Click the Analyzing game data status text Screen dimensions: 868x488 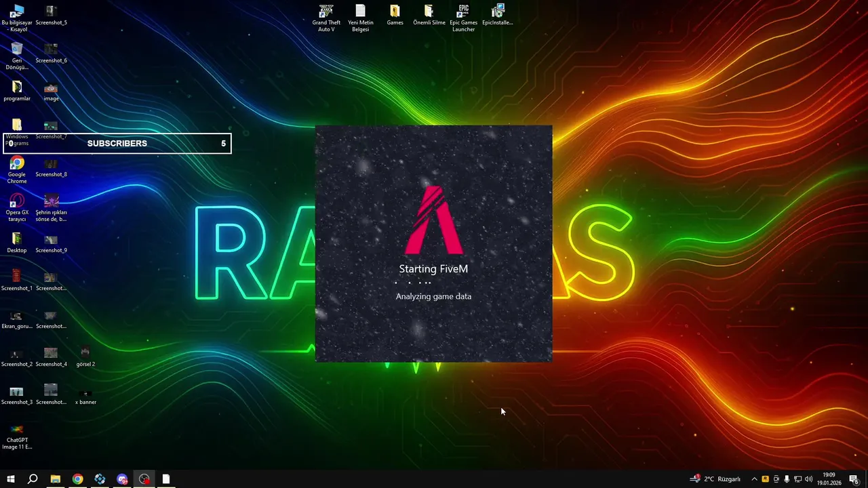(433, 296)
